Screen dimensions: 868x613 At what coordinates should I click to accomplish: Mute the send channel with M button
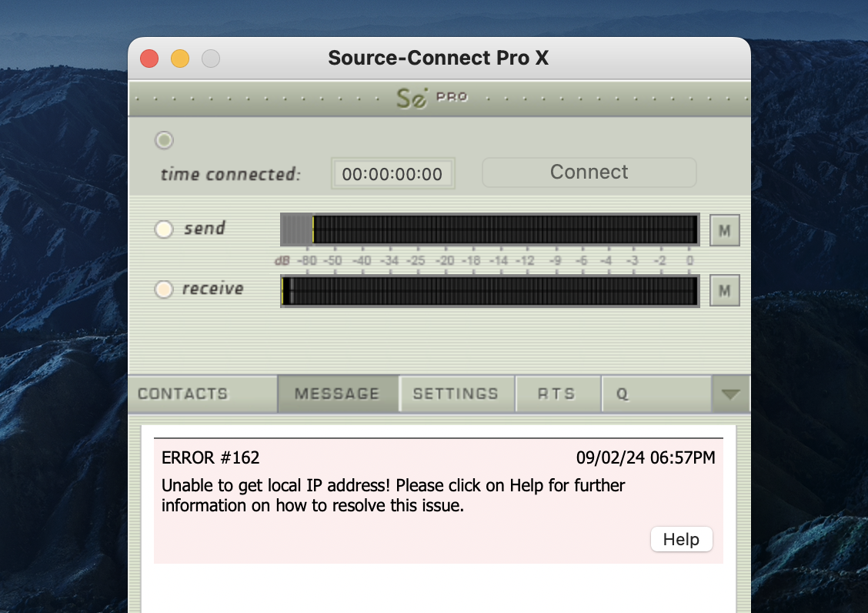pos(724,229)
